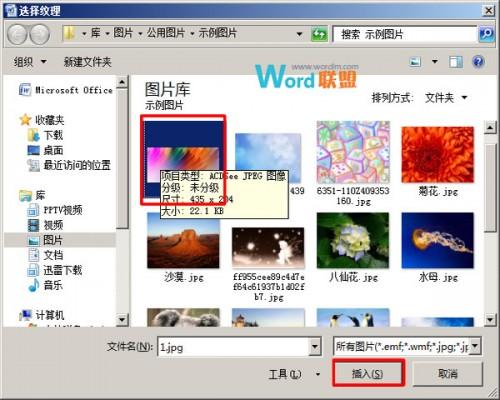Click sidebar scrollbar down arrow
Viewport: 500px width, 400px height.
(x=122, y=320)
